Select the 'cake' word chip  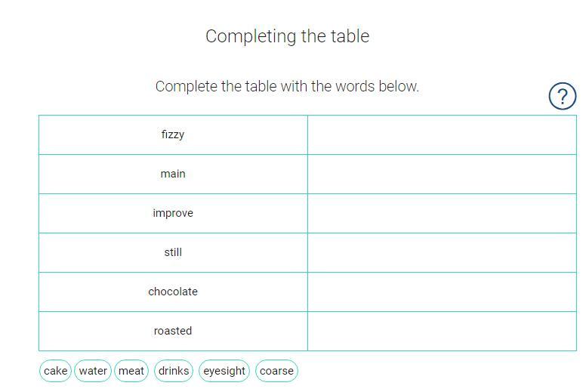pyautogui.click(x=56, y=371)
